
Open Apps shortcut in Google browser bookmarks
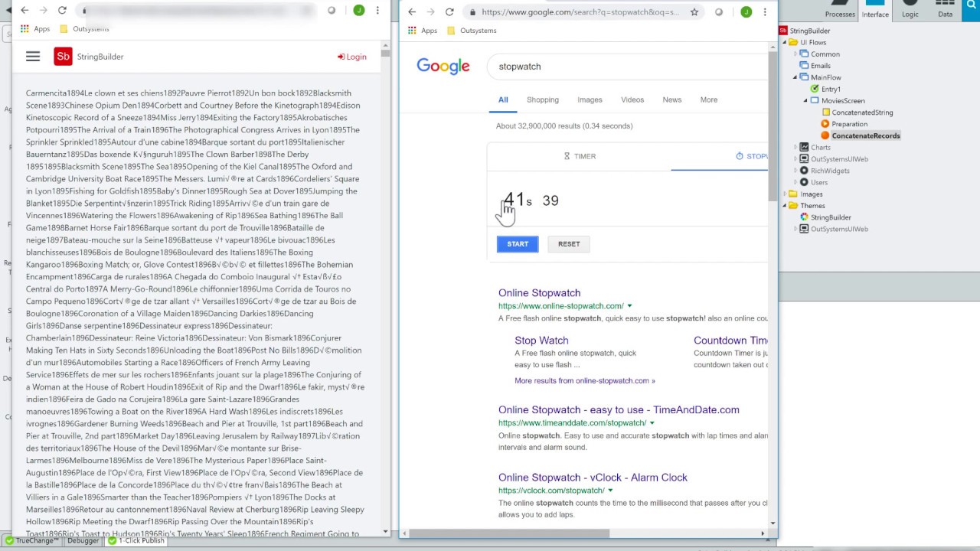coord(423,31)
